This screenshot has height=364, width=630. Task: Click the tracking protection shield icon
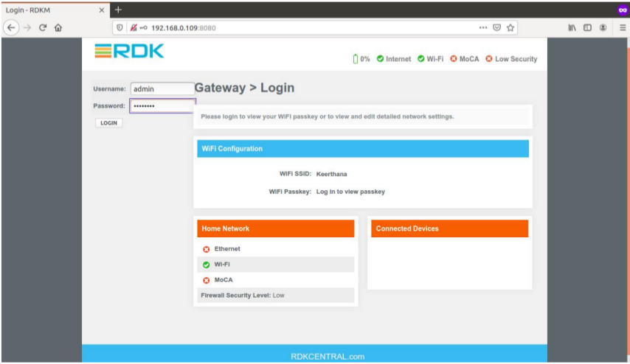point(120,27)
